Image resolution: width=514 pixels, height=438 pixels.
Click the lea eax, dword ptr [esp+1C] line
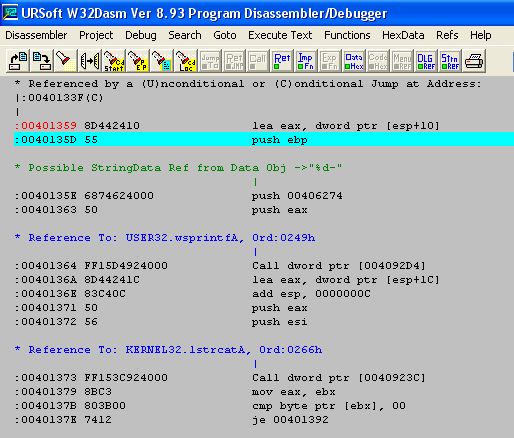[227, 279]
